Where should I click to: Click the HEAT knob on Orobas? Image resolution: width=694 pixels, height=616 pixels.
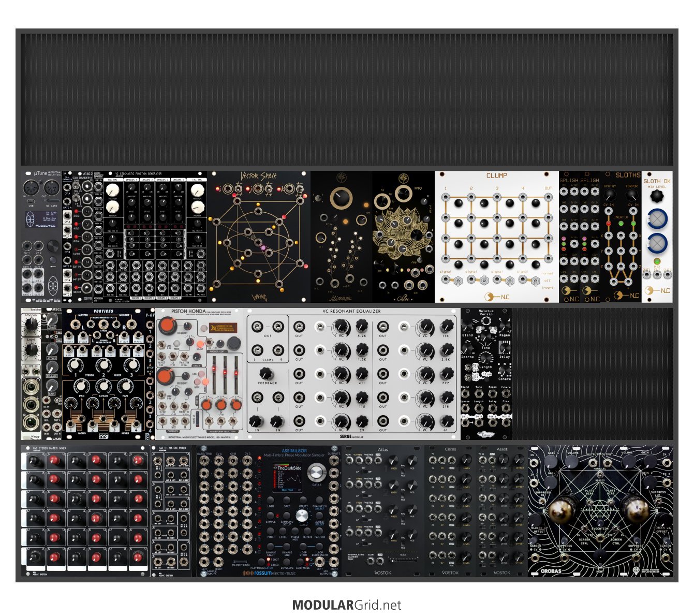pos(600,554)
